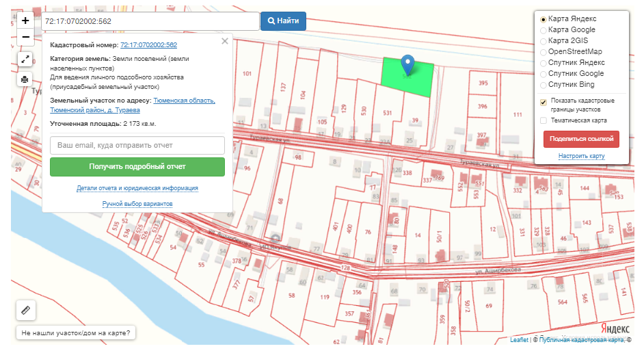Click the email input field

click(137, 145)
